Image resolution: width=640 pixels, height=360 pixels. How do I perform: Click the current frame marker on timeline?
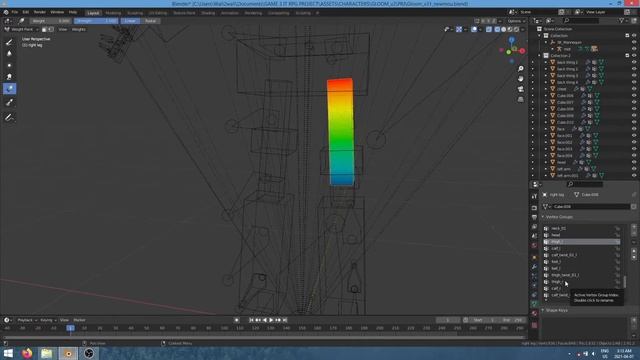[x=71, y=328]
